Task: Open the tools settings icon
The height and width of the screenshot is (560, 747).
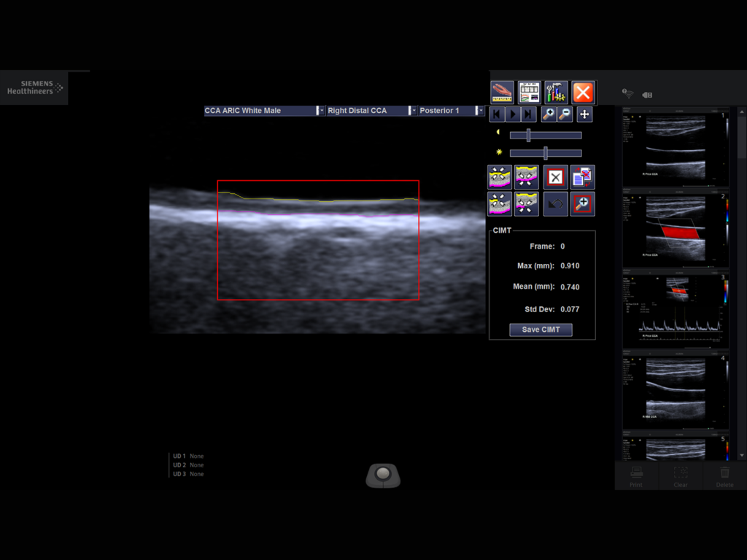Action: click(x=556, y=93)
